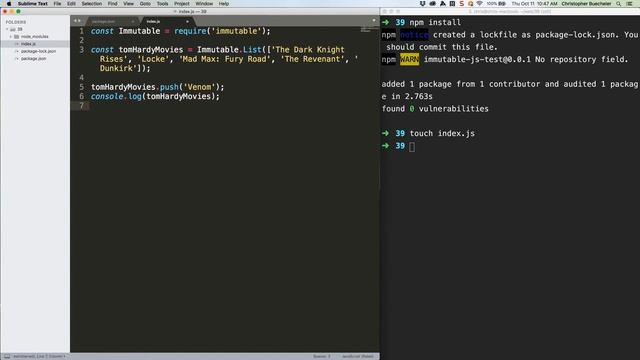Viewport: 640px width, 360px height.
Task: Open package-lock.json from the sidebar
Action: (38, 51)
